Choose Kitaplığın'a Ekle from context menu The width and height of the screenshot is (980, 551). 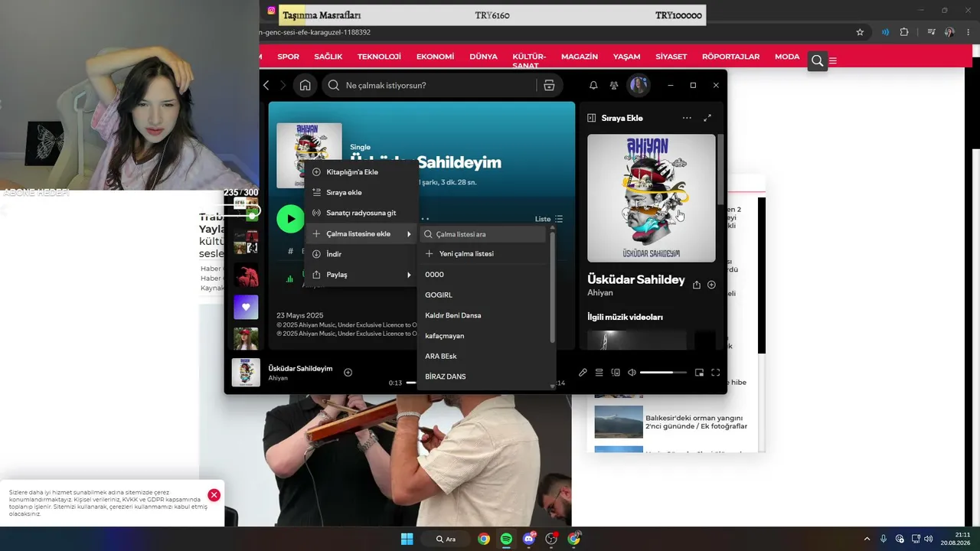[361, 172]
